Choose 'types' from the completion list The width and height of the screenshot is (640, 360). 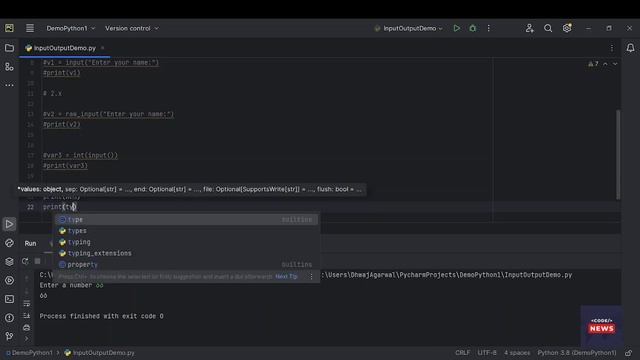[187, 231]
